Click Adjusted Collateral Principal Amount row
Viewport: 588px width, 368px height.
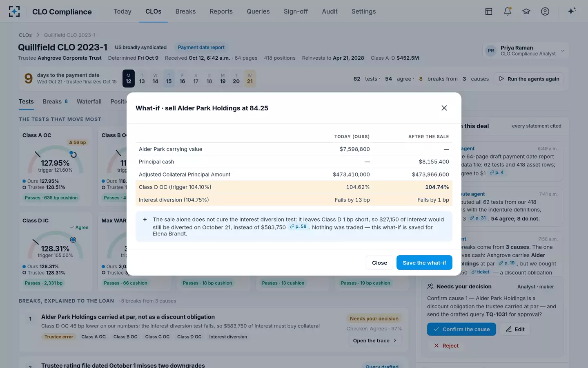pyautogui.click(x=294, y=174)
